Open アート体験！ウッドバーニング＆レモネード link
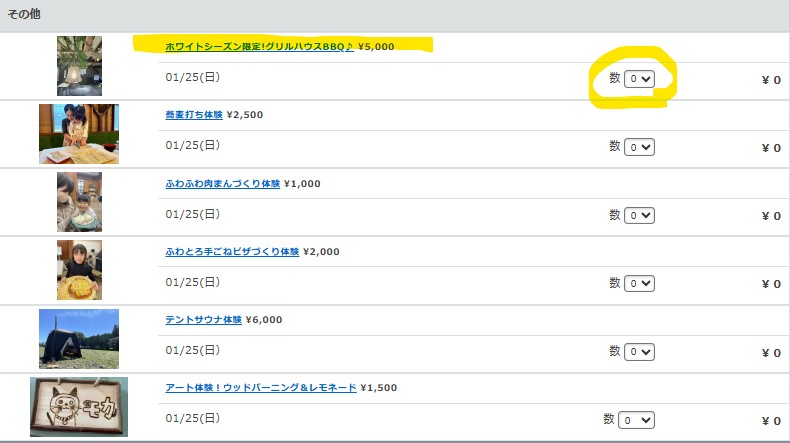790x443 pixels. pos(261,388)
